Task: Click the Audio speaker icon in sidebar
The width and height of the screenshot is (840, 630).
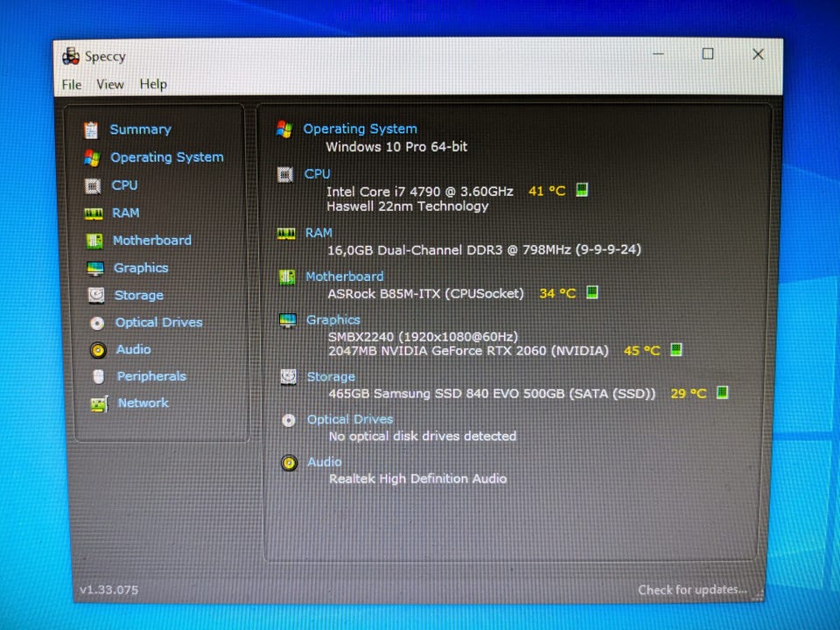Action: point(98,350)
